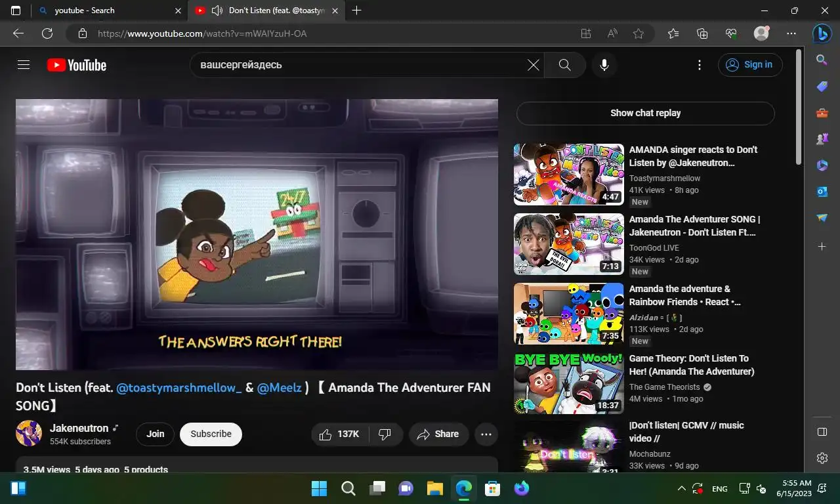Image resolution: width=840 pixels, height=504 pixels.
Task: Close the youtube - Search tab
Action: point(178,10)
